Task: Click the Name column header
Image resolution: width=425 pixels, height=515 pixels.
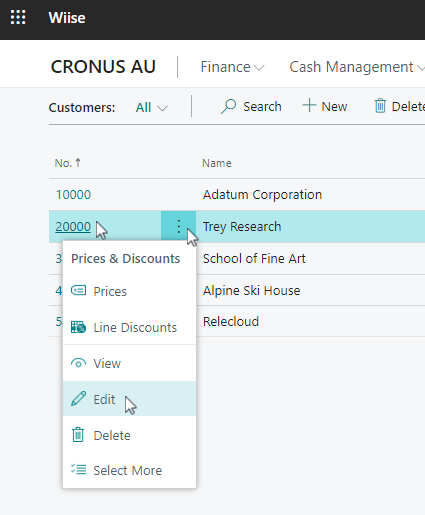Action: click(x=217, y=163)
